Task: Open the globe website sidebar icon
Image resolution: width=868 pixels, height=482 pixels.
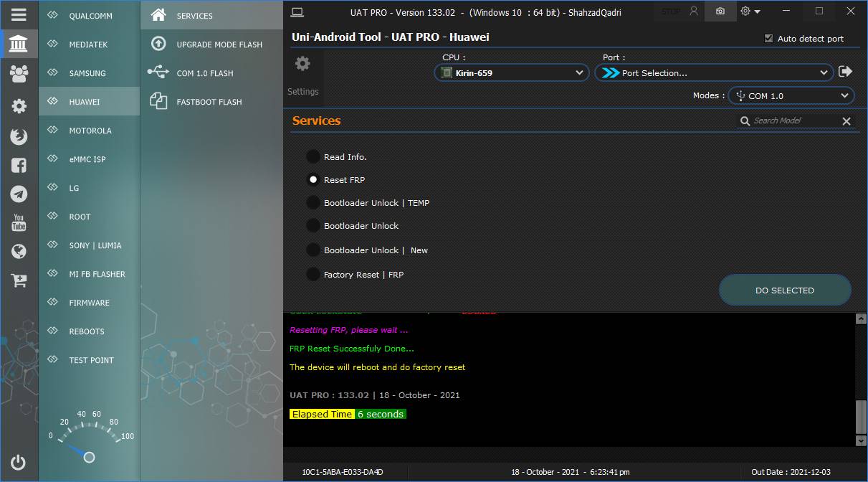Action: click(x=19, y=252)
